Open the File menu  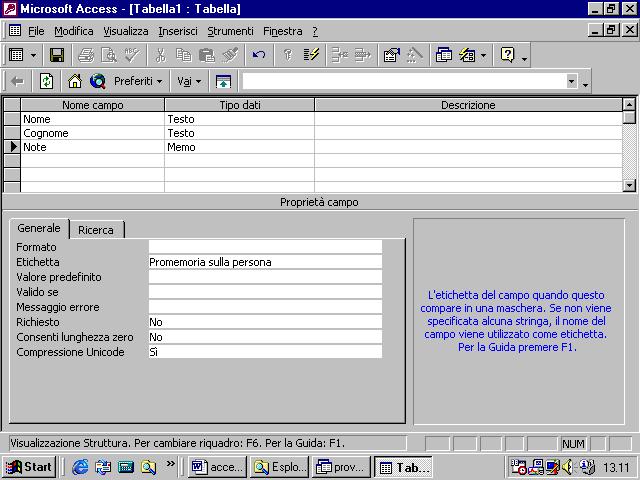click(x=36, y=31)
